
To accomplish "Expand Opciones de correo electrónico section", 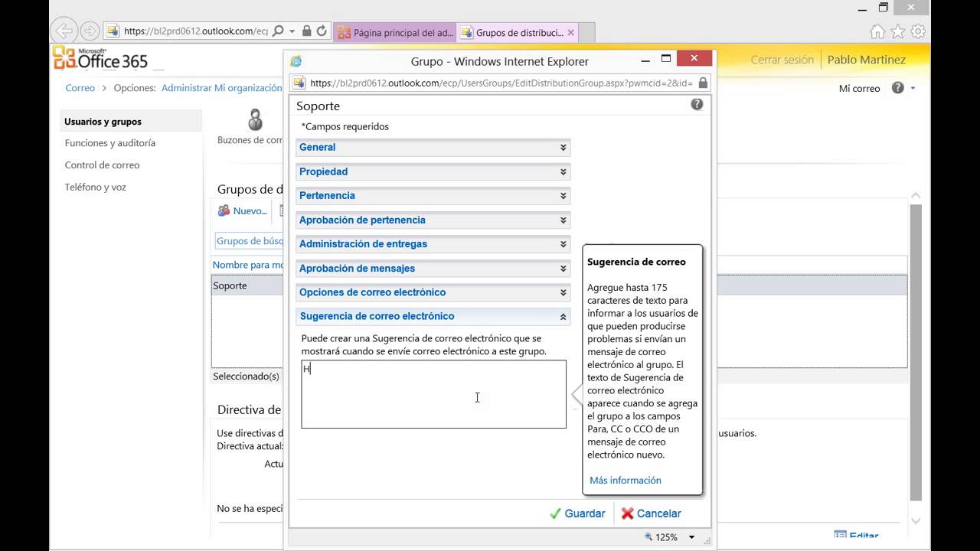I will (433, 292).
